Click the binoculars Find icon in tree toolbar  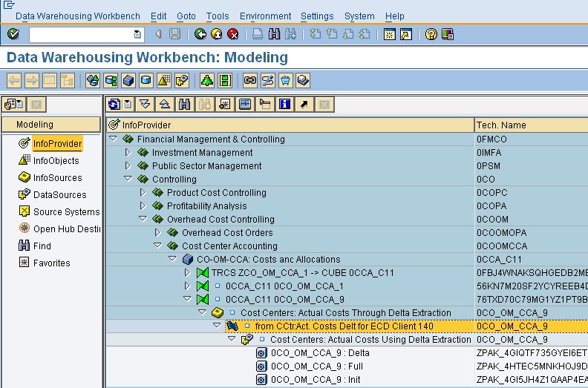(x=185, y=104)
